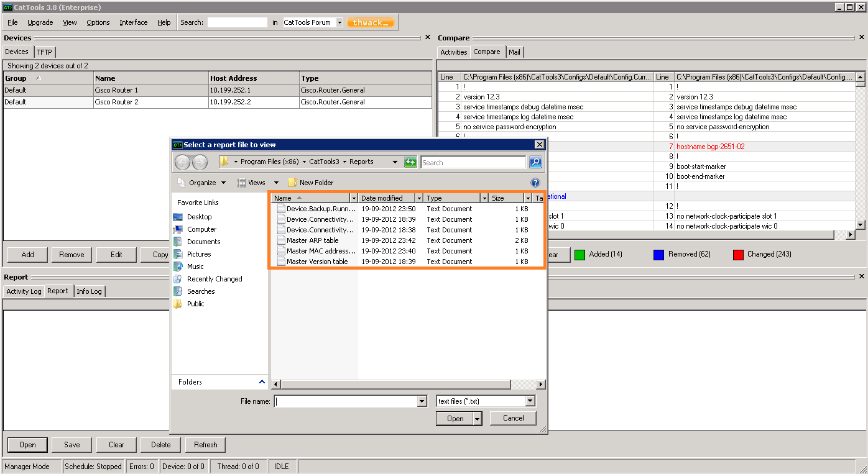Open the Organize menu in dialog
This screenshot has height=474, width=868.
click(202, 183)
